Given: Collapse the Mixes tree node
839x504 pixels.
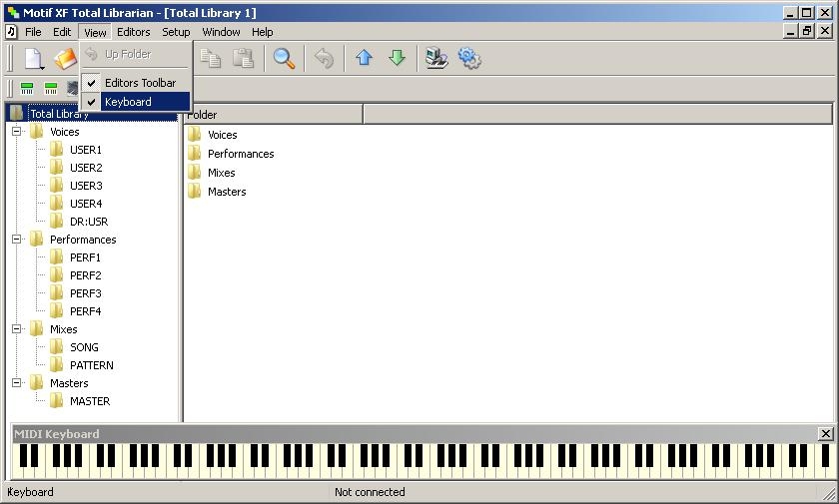Looking at the screenshot, I should (17, 328).
